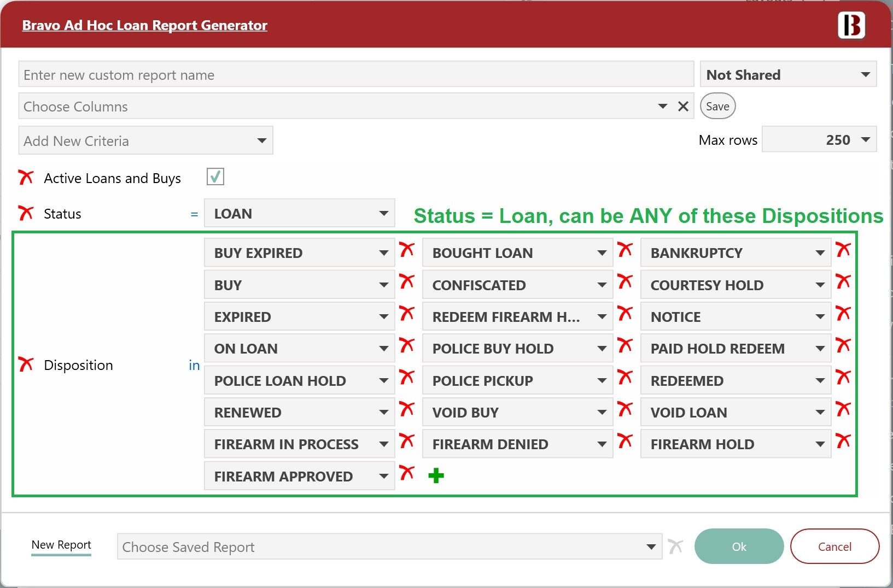The width and height of the screenshot is (893, 588).
Task: Change the FIREARM HOLD disposition dropdown
Action: coord(736,444)
